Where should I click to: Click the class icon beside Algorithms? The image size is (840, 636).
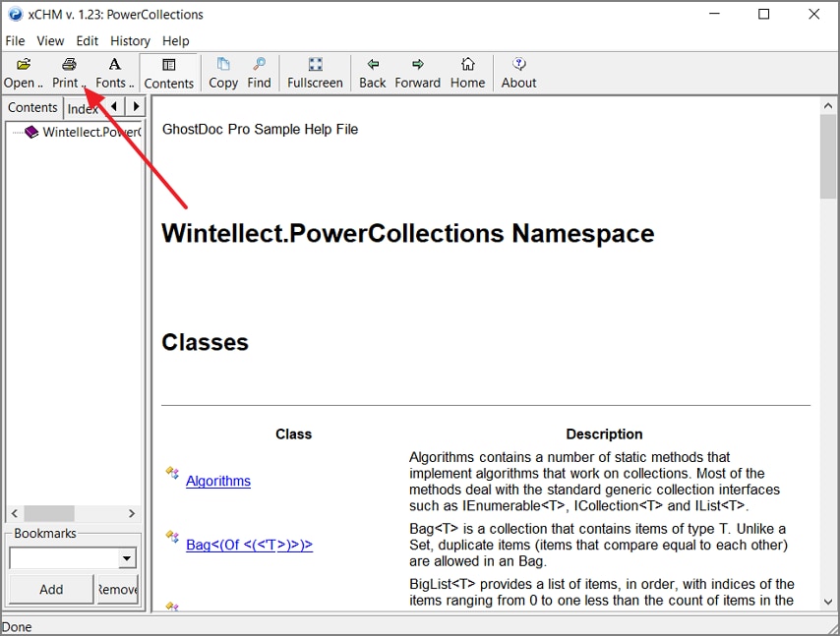point(172,473)
